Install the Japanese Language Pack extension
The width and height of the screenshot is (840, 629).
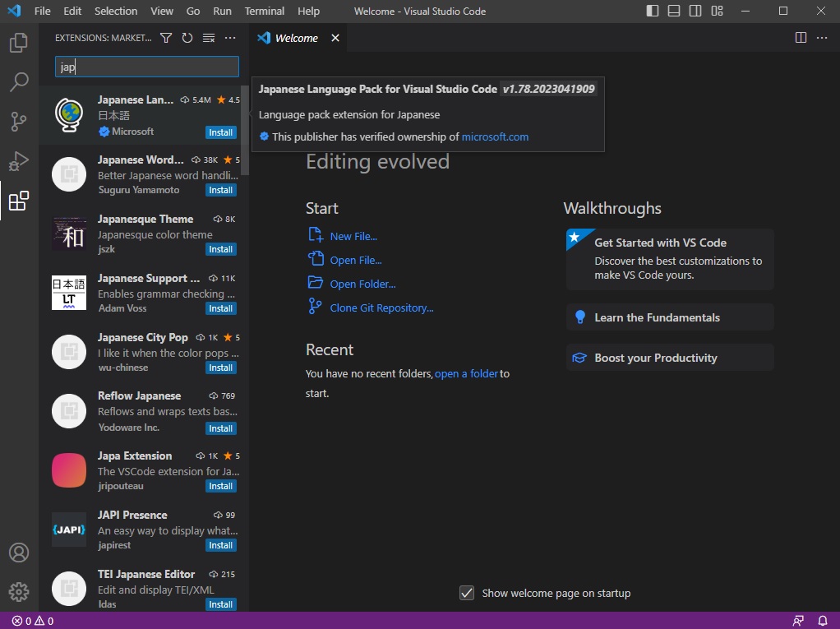point(220,132)
